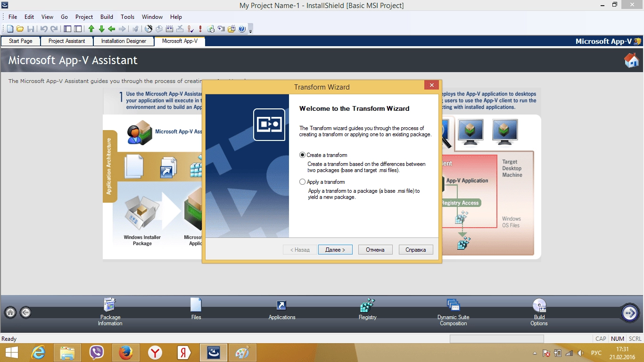Viewport: 644px width, 362px height.
Task: Open the Tools menu
Action: 127,16
